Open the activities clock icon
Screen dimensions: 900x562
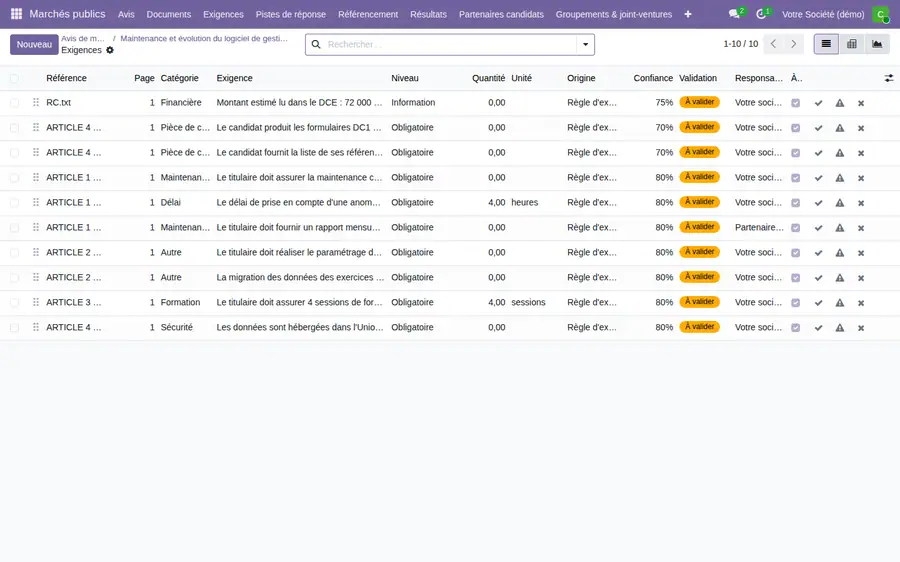(761, 14)
